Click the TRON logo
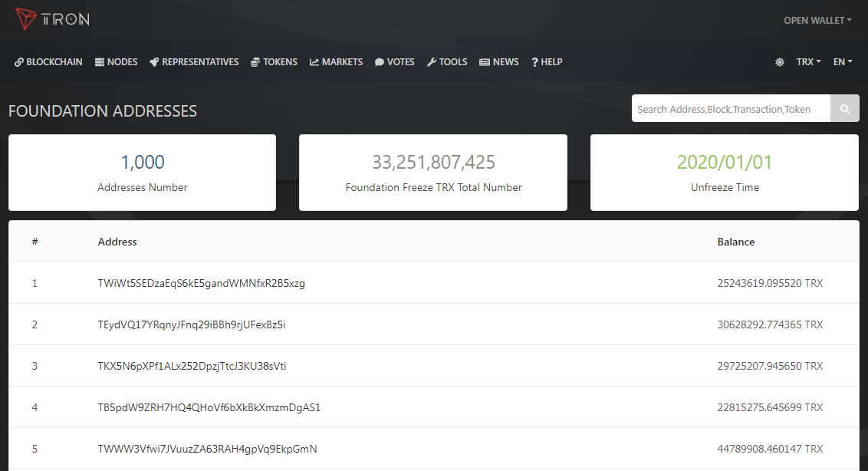 click(x=53, y=19)
